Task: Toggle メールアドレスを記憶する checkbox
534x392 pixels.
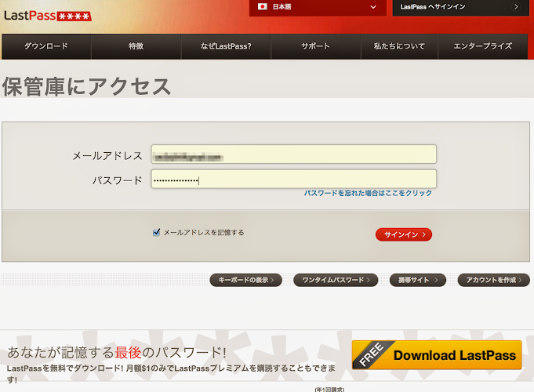Action: point(156,232)
